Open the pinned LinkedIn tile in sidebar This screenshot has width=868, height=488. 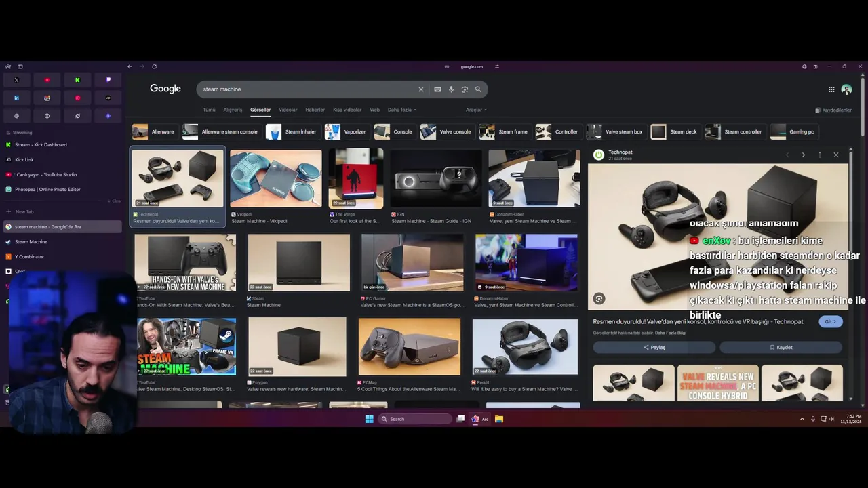pos(16,98)
